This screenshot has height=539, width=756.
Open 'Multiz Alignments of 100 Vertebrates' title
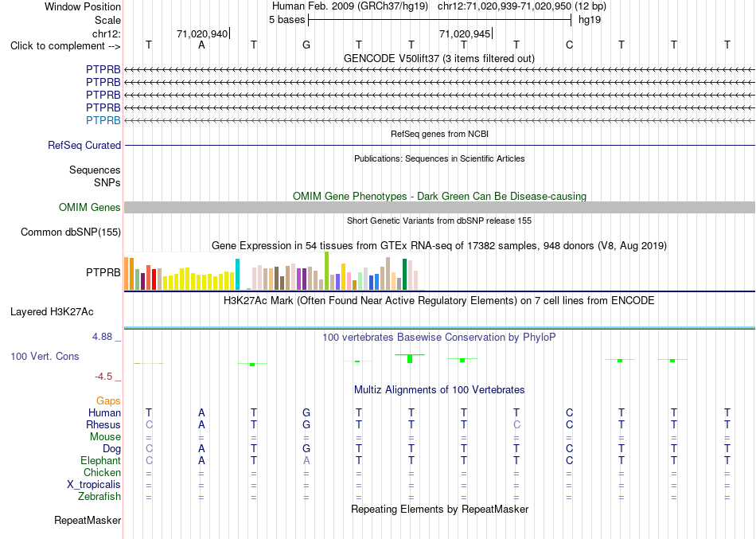[439, 389]
